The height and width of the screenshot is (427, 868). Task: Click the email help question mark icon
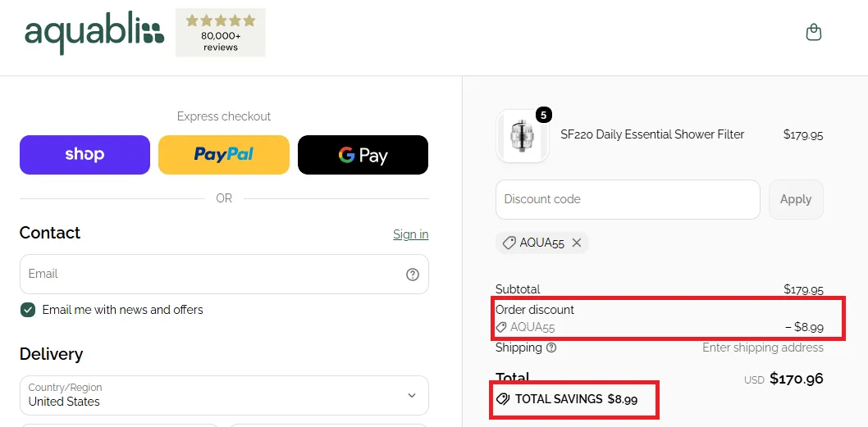pyautogui.click(x=413, y=275)
